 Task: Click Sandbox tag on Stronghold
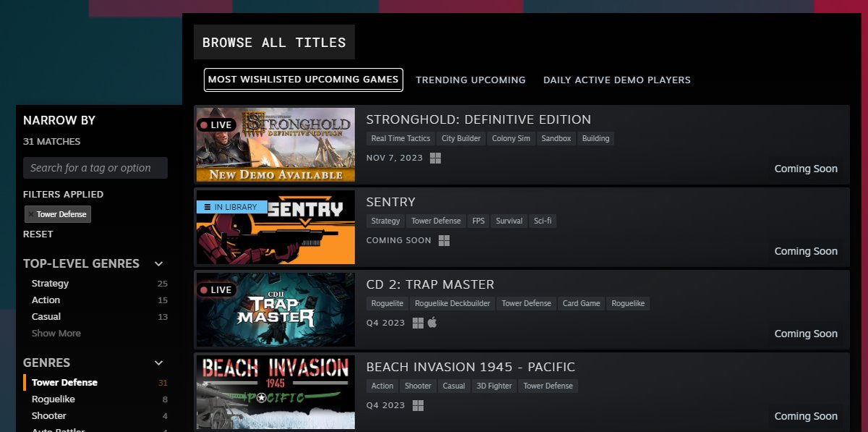(556, 138)
